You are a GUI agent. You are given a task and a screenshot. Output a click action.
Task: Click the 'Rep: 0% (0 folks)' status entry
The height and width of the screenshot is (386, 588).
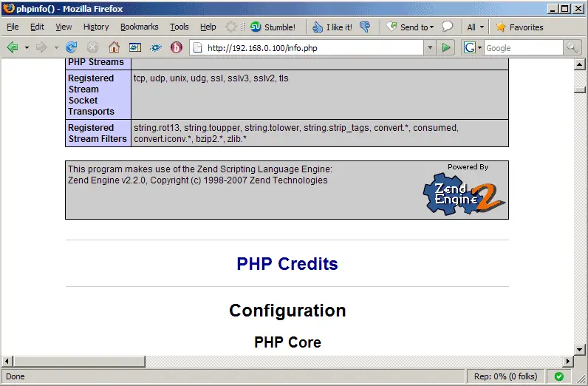coord(505,376)
